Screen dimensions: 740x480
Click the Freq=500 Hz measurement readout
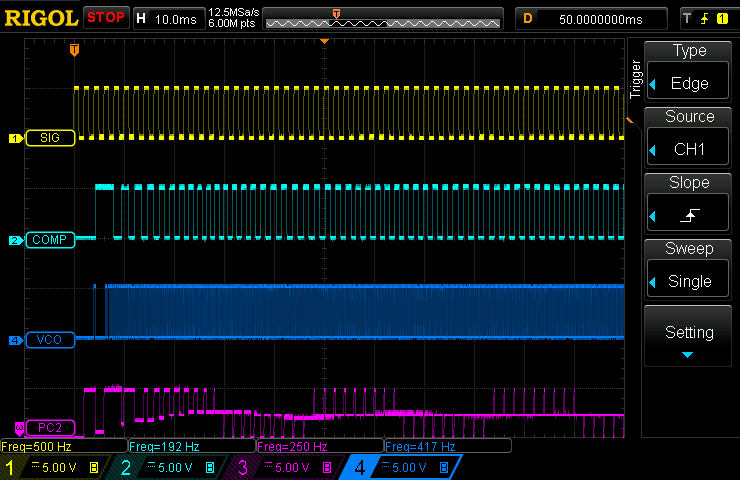tap(62, 446)
